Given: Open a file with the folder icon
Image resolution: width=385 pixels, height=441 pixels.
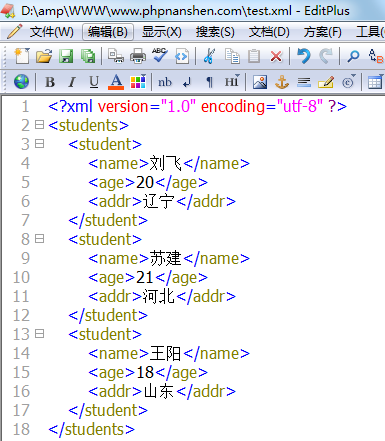Looking at the screenshot, I should point(44,56).
